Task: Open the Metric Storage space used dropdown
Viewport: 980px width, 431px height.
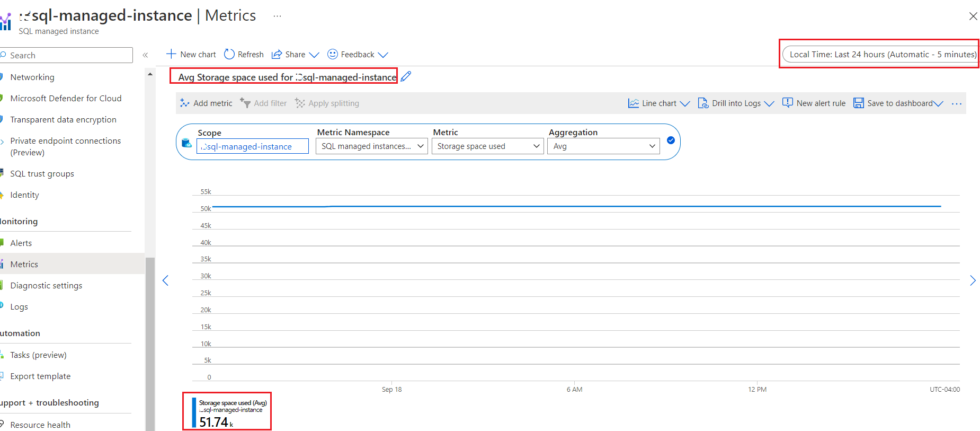Action: [x=488, y=146]
